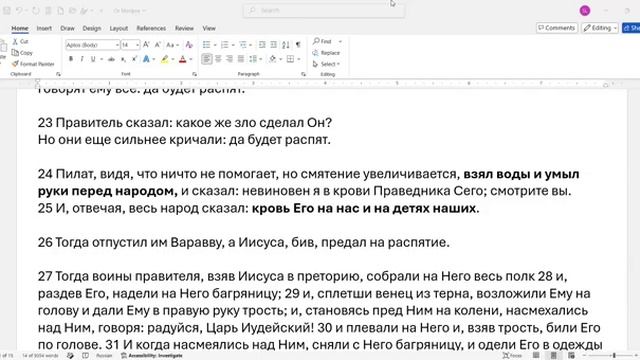Image resolution: width=640 pixels, height=360 pixels.
Task: Apply a numbered list
Action: pos(224,44)
